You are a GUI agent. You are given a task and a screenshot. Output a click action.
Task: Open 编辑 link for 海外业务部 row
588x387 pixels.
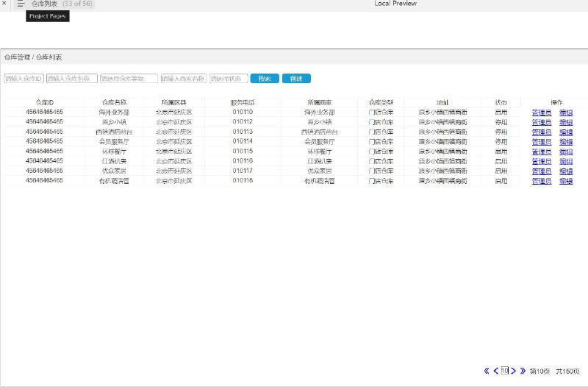pyautogui.click(x=566, y=113)
